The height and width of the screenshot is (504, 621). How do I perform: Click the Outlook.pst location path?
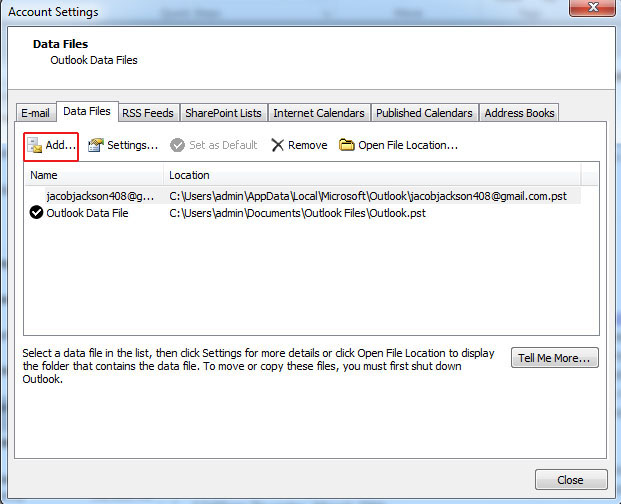click(297, 213)
